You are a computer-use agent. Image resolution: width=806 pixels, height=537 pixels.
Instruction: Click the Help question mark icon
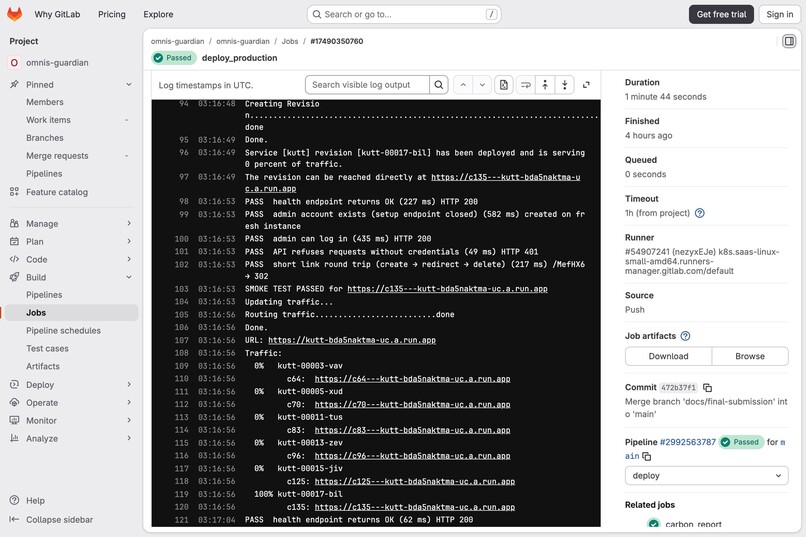(x=14, y=500)
